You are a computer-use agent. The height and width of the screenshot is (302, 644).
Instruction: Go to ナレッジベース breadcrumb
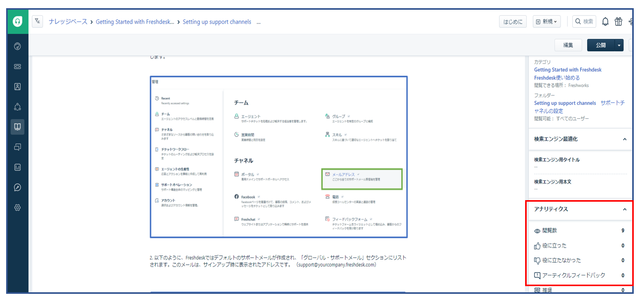pyautogui.click(x=68, y=22)
